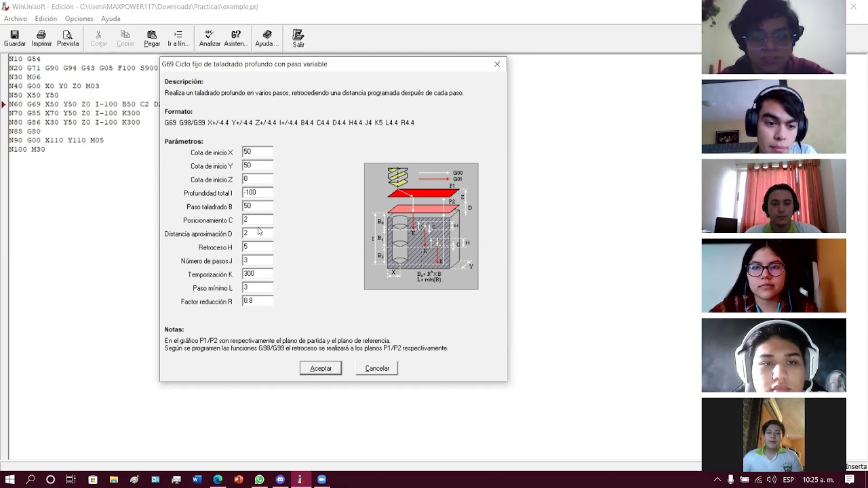Open Word from the taskbar
This screenshot has height=488, width=868.
pyautogui.click(x=197, y=480)
